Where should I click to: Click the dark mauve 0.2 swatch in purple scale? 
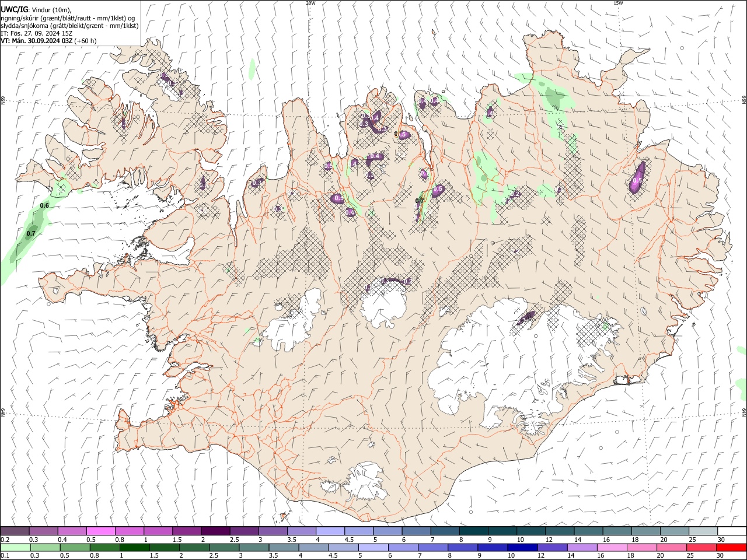click(x=15, y=531)
